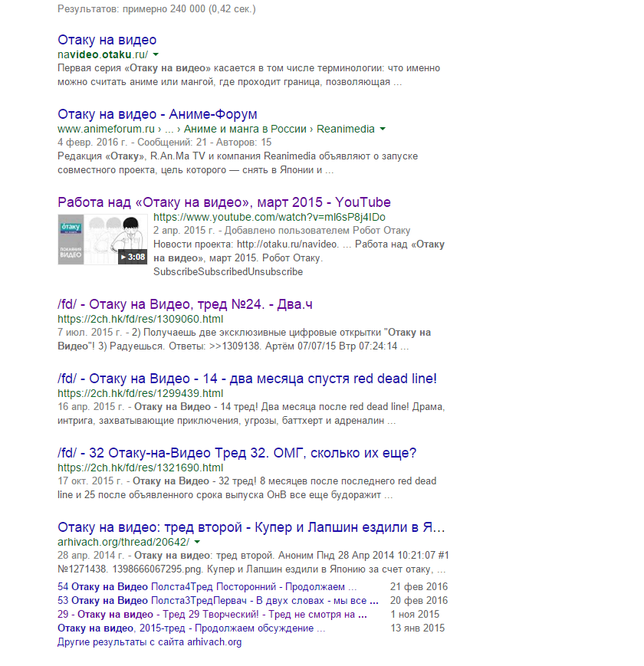This screenshot has height=666, width=644.
Task: Open the YouTube video thumbnail with 3:08 duration
Action: tap(103, 239)
